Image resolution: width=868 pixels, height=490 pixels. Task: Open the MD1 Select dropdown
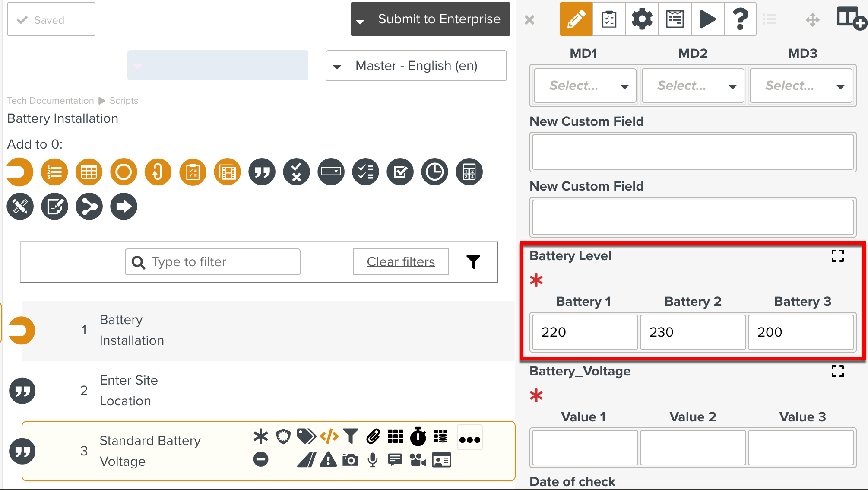[584, 86]
